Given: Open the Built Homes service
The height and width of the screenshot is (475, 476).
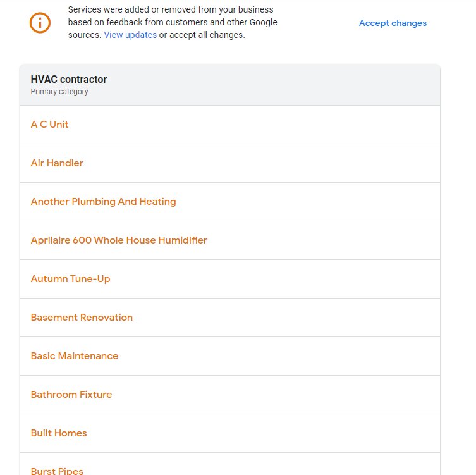Looking at the screenshot, I should click(x=59, y=433).
